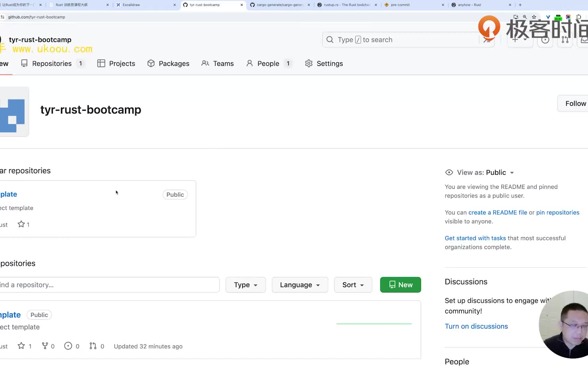588x368 pixels.
Task: Click the Projects table icon
Action: click(x=101, y=63)
